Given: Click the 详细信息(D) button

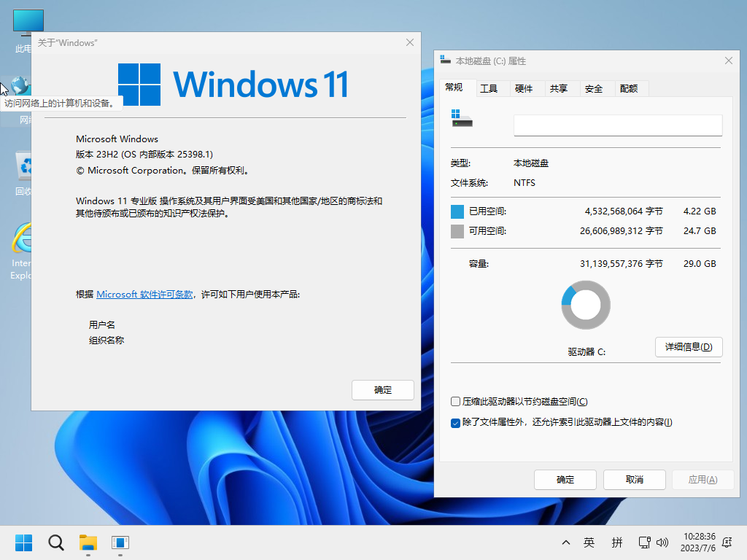Looking at the screenshot, I should [x=689, y=346].
